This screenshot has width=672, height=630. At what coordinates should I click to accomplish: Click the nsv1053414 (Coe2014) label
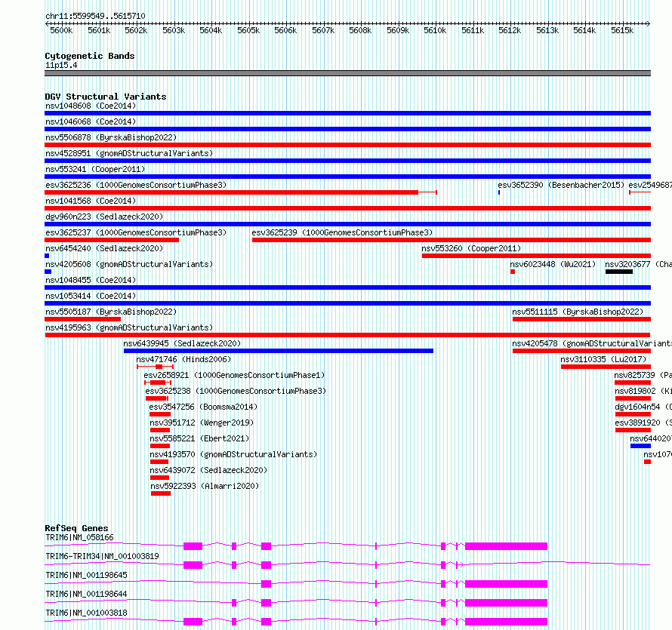(x=91, y=296)
